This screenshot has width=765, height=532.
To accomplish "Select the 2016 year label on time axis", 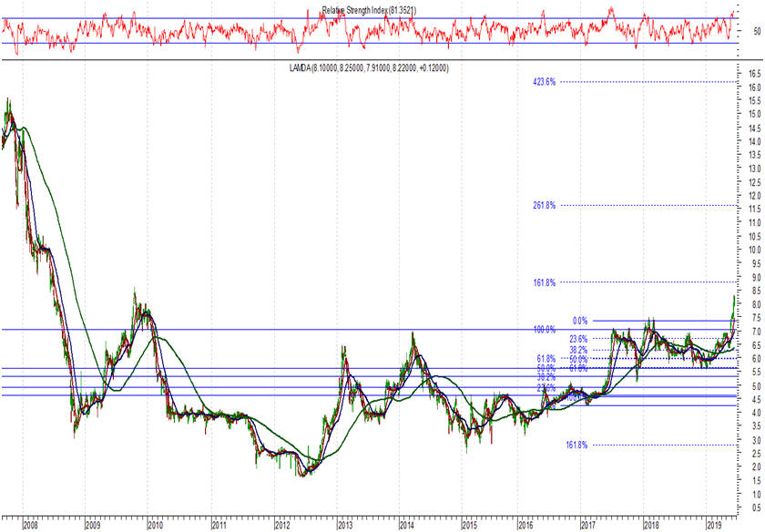I will [x=525, y=526].
